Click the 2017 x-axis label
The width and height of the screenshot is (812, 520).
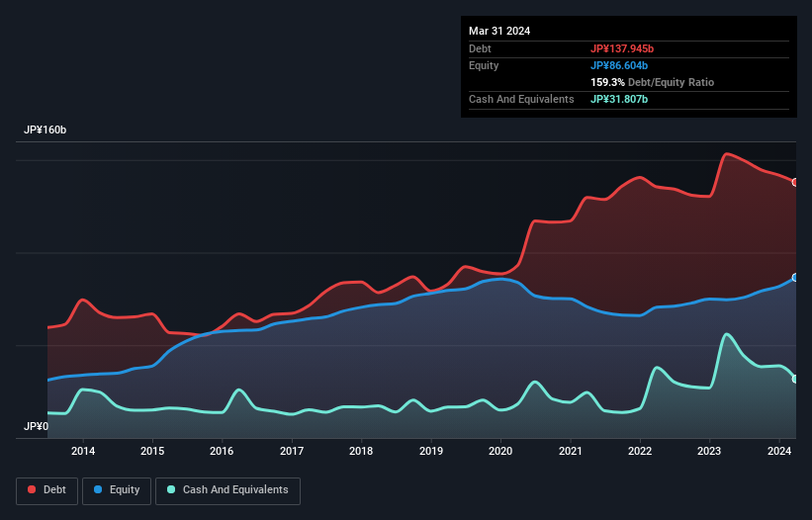292,451
